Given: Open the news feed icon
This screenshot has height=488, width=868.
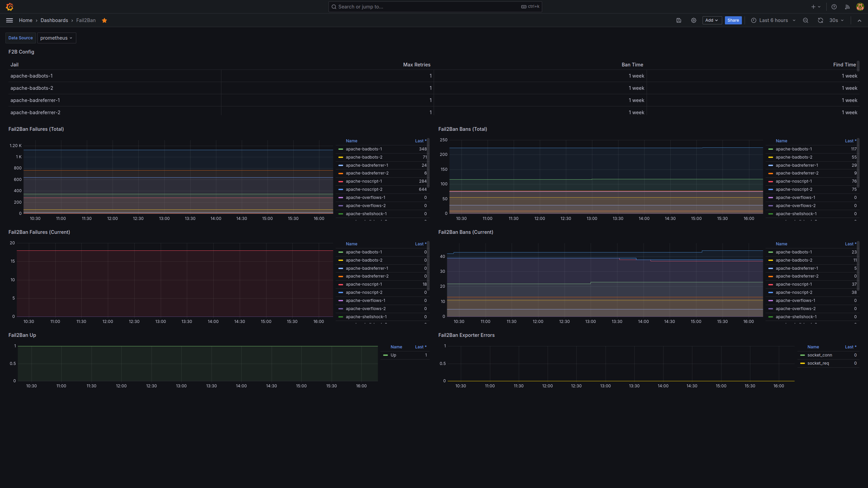Looking at the screenshot, I should pyautogui.click(x=847, y=7).
